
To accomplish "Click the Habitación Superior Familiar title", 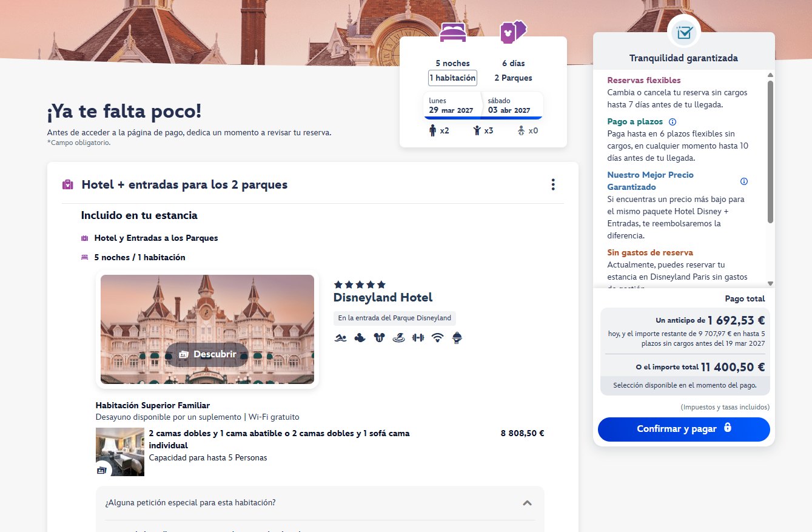I will (x=153, y=405).
